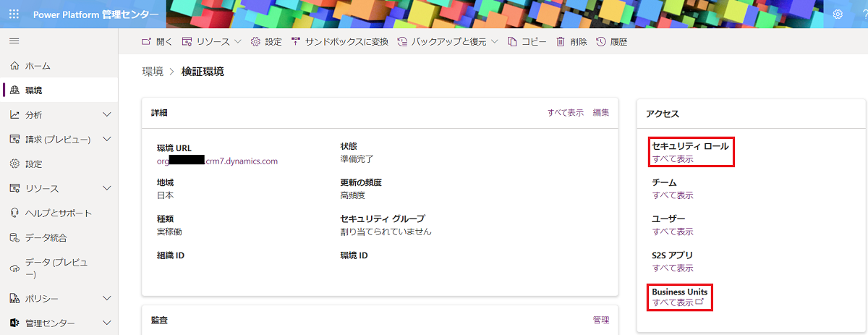Click すべて表示 under Business Units
This screenshot has height=335, width=868.
point(673,302)
